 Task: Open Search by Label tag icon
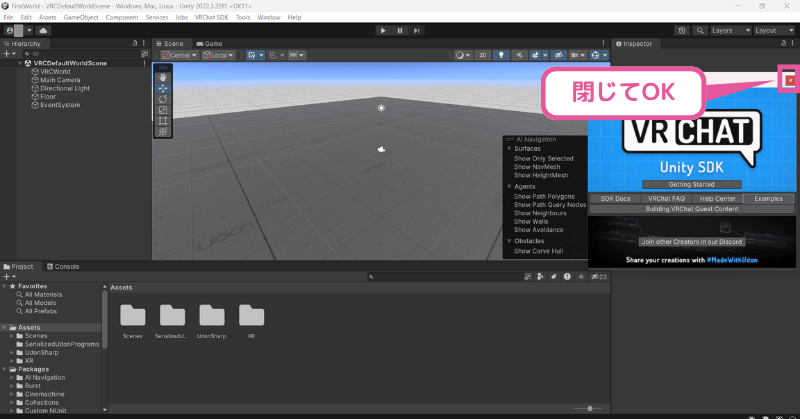(554, 277)
